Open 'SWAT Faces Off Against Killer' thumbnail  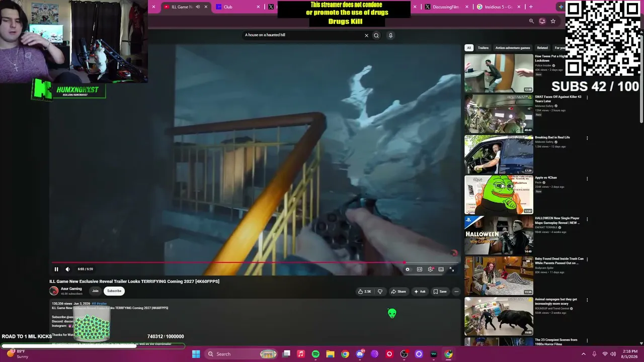coord(499,114)
